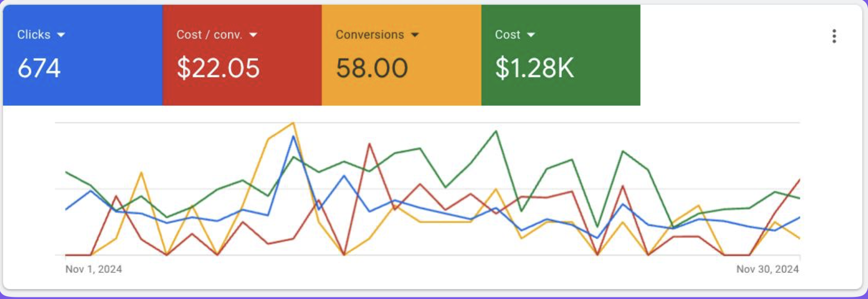The height and width of the screenshot is (299, 868).
Task: Select the Clicks label in blue card
Action: click(x=34, y=35)
